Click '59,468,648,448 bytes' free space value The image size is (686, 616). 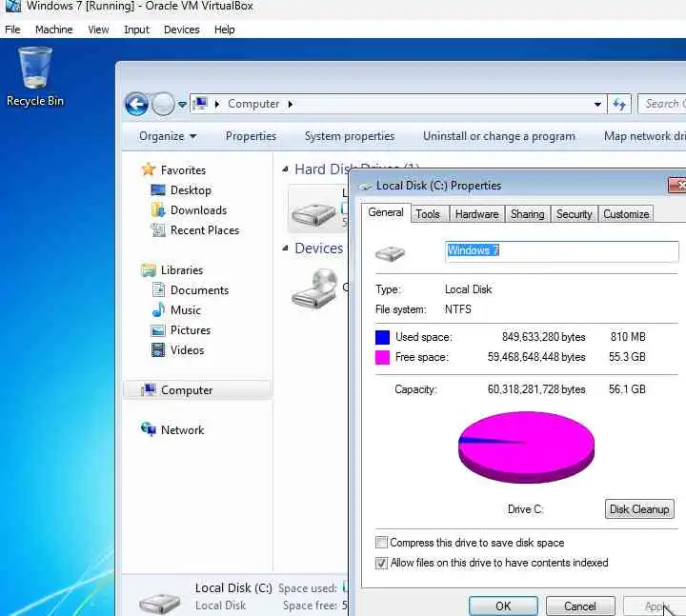pyautogui.click(x=536, y=357)
